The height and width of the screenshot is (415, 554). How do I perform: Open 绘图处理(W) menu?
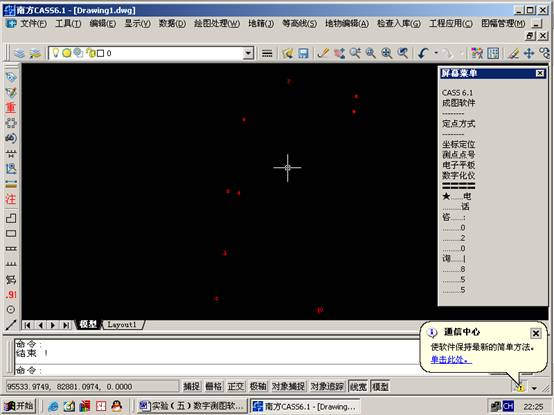point(217,24)
